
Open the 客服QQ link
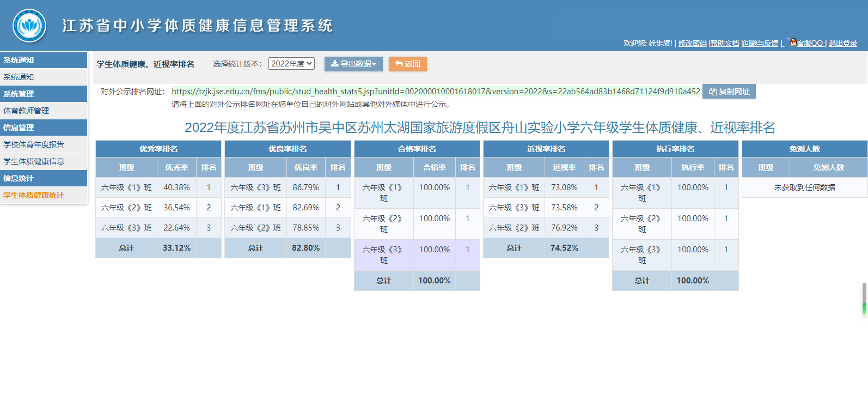[810, 43]
